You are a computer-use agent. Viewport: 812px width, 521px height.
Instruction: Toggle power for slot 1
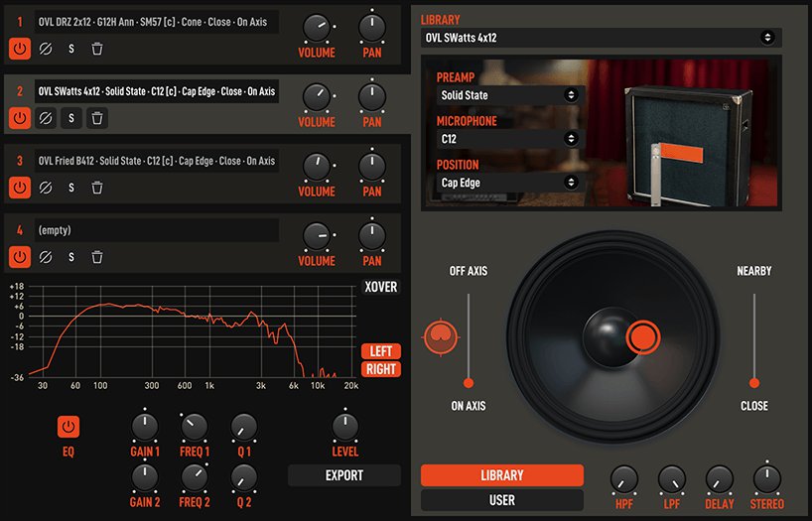19,48
